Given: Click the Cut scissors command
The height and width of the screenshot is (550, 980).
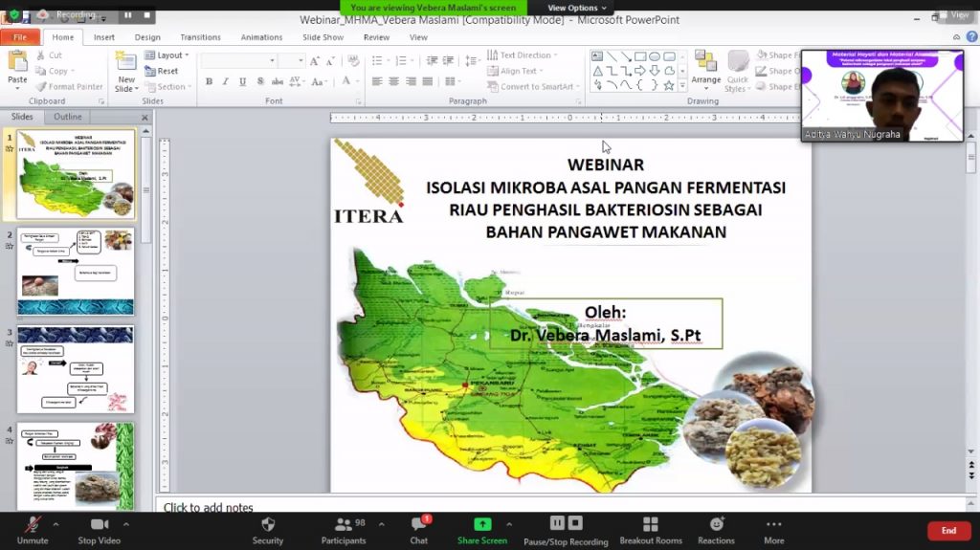Looking at the screenshot, I should point(50,55).
